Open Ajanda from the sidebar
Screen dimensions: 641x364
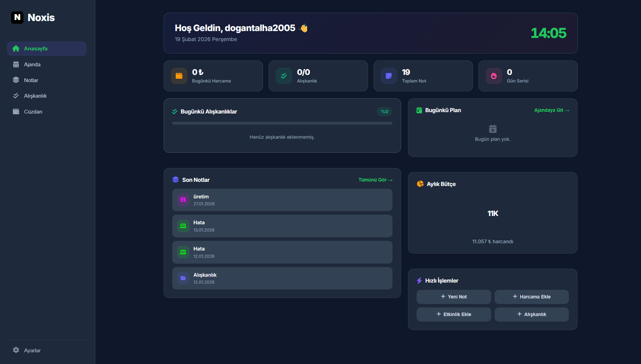[x=32, y=65]
